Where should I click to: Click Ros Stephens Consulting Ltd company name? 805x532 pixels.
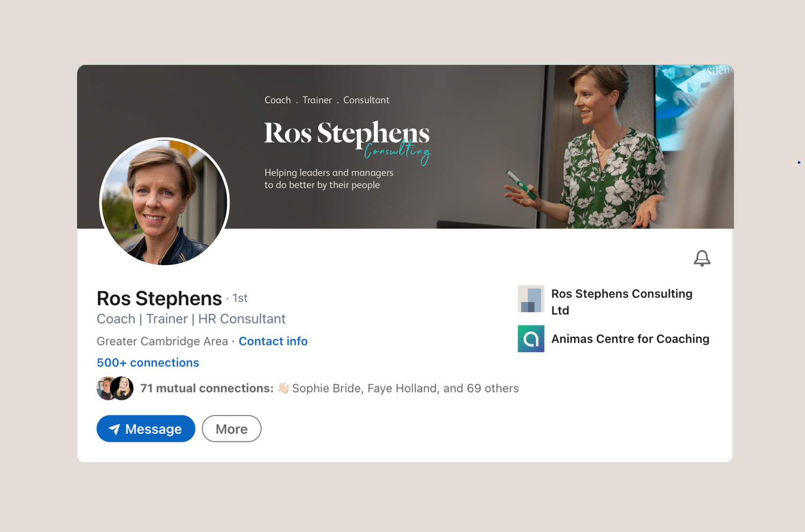point(622,302)
